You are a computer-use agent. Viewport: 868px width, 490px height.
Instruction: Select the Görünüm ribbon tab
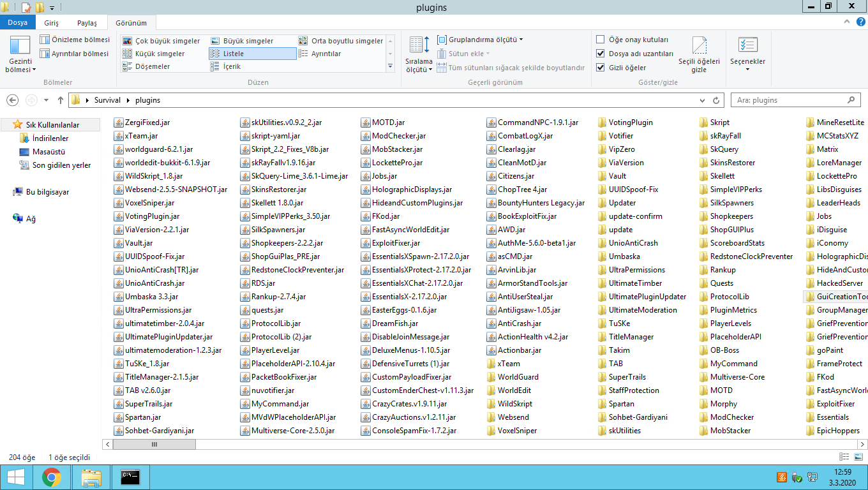131,23
